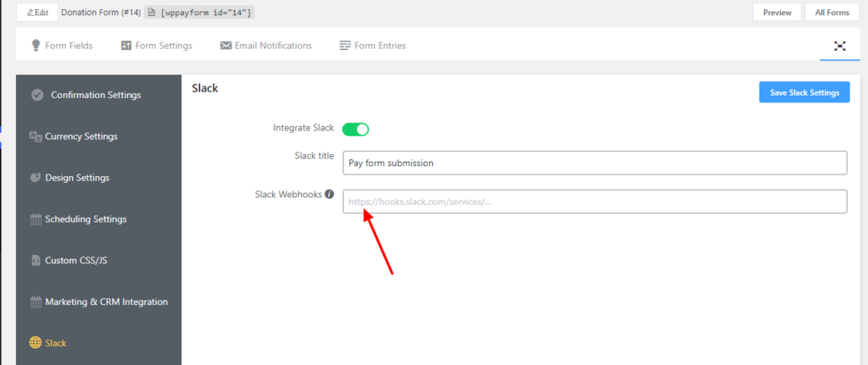Click the Currency Settings icon
Screen dimensions: 868x365
coord(36,136)
